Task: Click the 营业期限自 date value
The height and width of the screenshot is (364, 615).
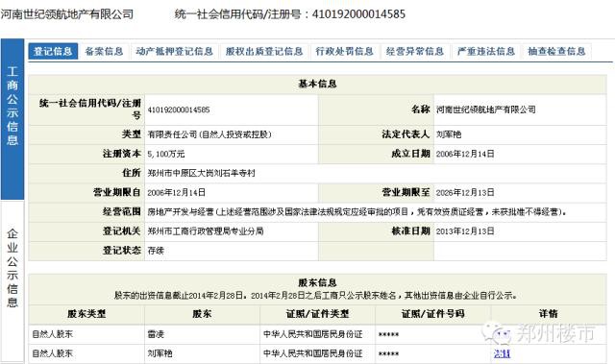Action: pos(176,193)
